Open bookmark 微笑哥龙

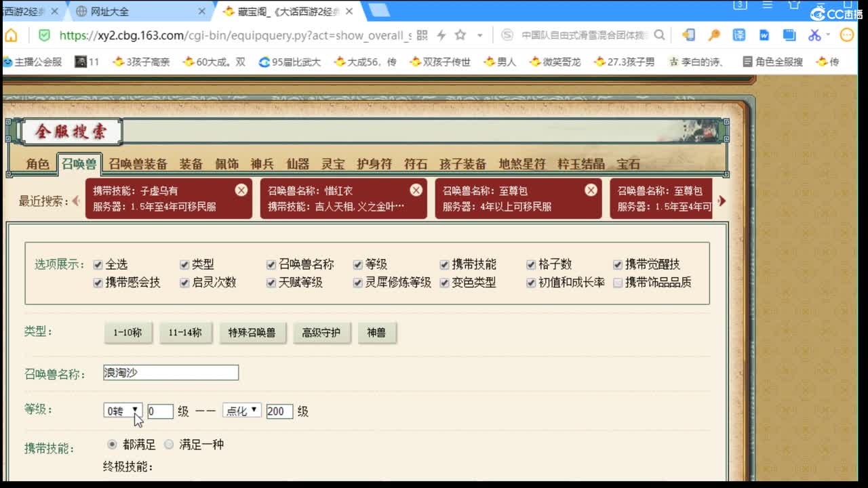554,62
